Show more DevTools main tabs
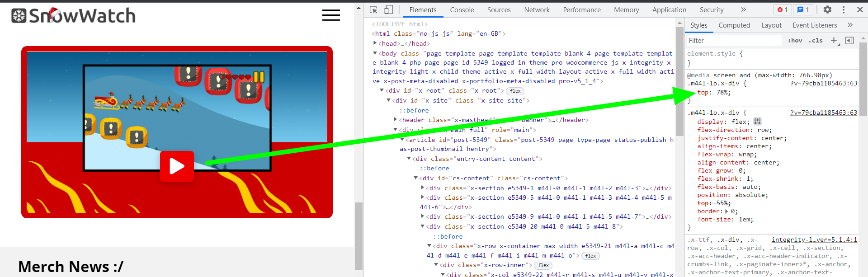Image resolution: width=868 pixels, height=277 pixels. (744, 10)
